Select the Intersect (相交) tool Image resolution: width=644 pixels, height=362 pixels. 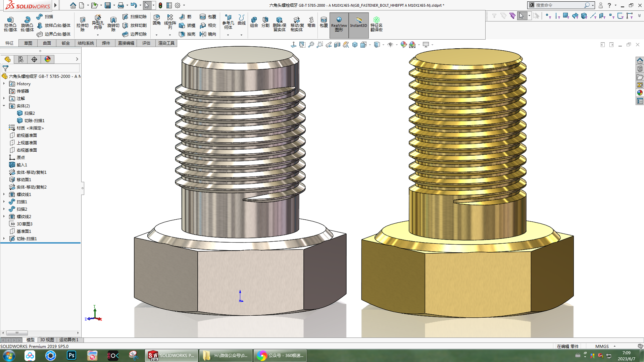[208, 25]
